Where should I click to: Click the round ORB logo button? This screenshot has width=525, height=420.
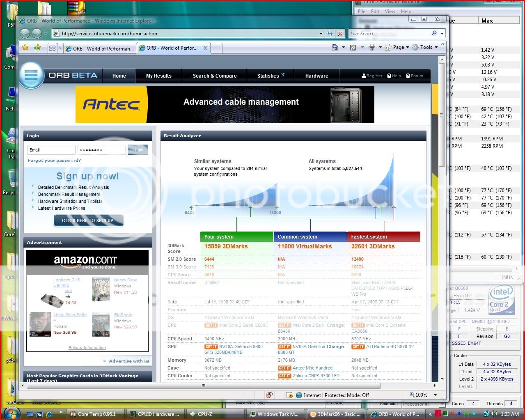tap(31, 75)
